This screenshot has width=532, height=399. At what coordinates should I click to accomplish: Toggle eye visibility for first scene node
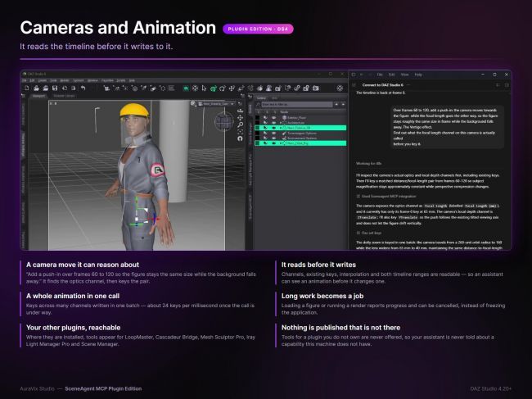click(273, 117)
